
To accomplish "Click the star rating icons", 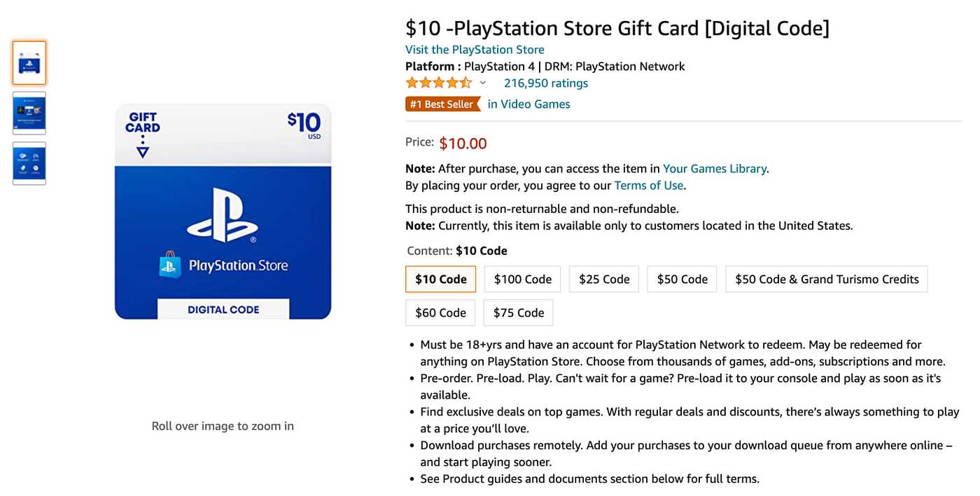I will tap(438, 83).
